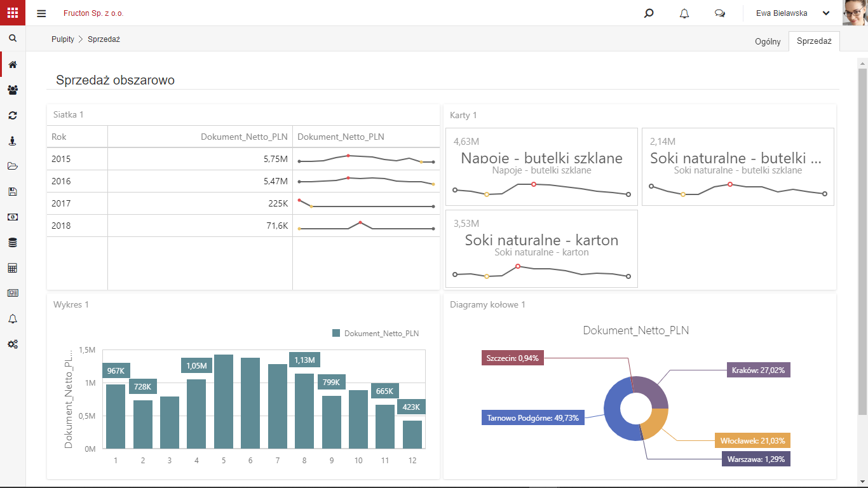This screenshot has height=488, width=868.
Task: Select the 2015 row in Siatka 1
Action: (x=243, y=159)
